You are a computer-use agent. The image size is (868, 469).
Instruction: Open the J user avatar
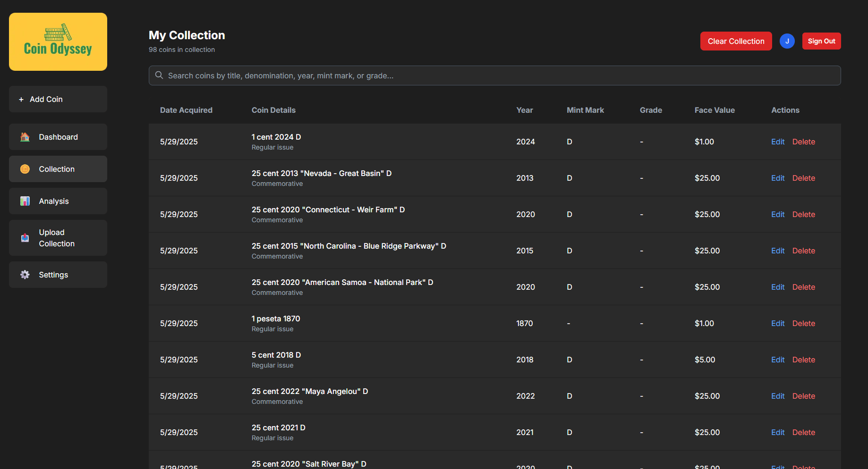pos(787,41)
